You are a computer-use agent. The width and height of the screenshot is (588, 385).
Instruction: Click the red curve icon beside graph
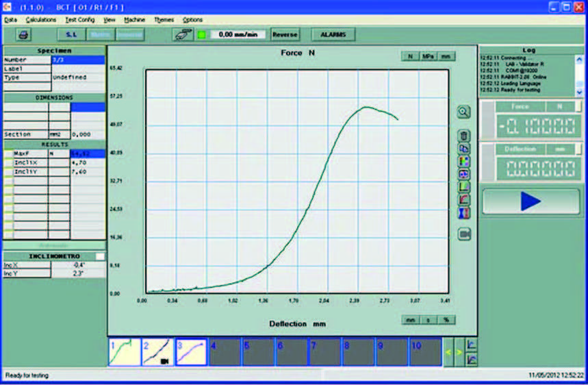click(x=463, y=199)
